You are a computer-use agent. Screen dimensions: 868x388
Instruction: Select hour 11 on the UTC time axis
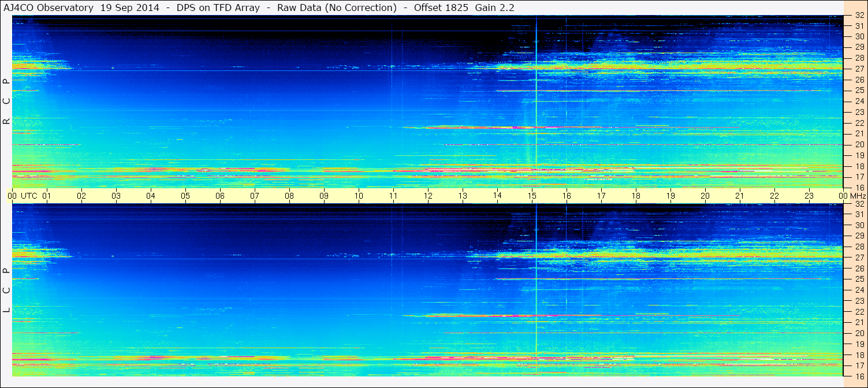click(393, 196)
